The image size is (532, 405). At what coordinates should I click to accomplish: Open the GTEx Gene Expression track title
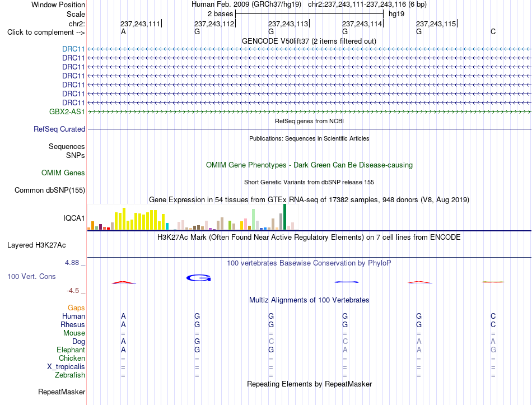point(309,199)
